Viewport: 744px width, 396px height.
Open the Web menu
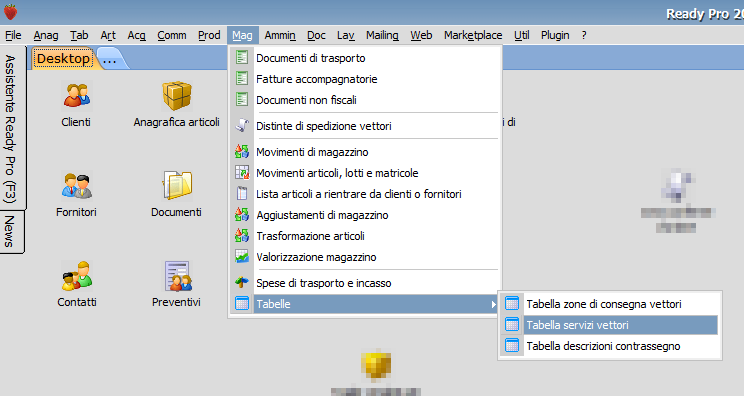[421, 35]
